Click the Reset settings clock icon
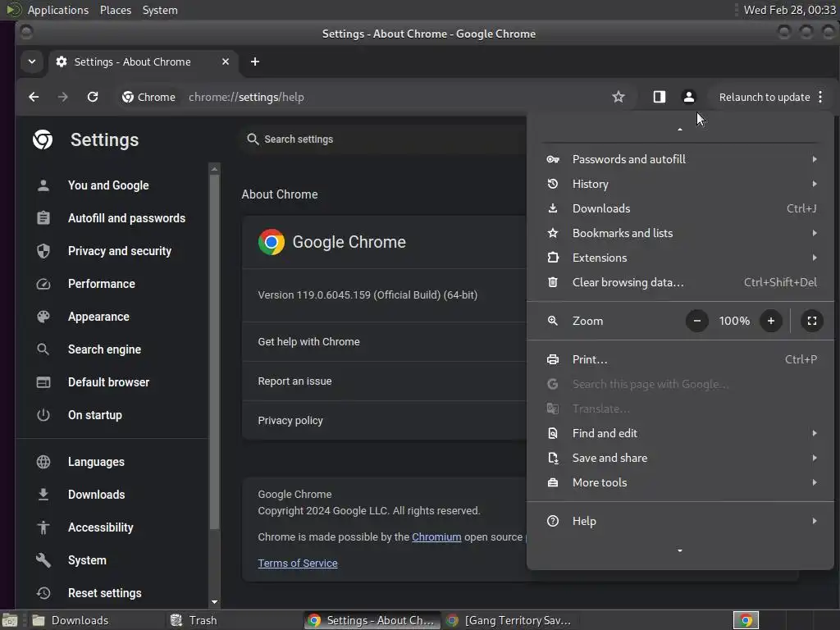The height and width of the screenshot is (630, 840). [43, 593]
